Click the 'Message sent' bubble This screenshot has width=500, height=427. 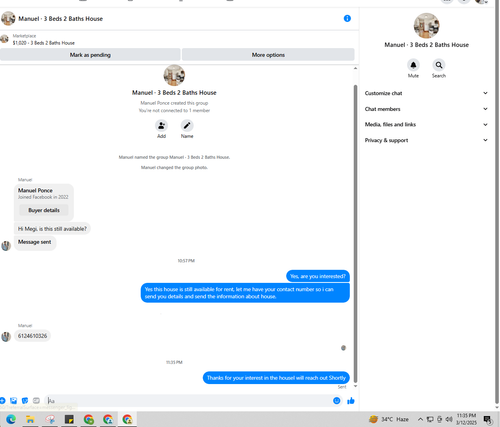point(35,242)
